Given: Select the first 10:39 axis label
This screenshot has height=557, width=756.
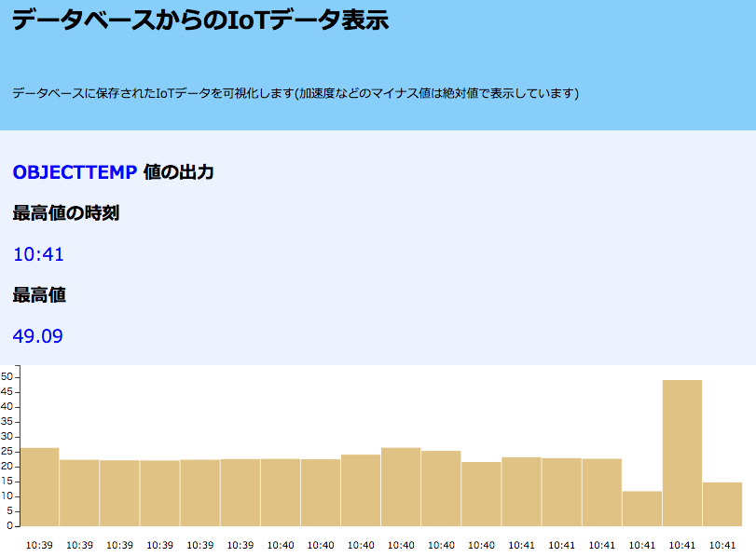Looking at the screenshot, I should point(42,544).
